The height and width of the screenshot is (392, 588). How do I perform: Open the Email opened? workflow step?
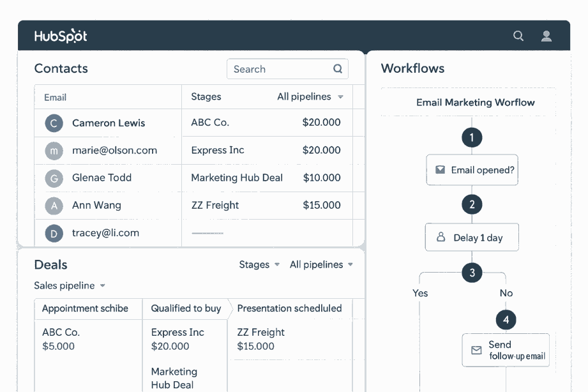click(x=472, y=170)
